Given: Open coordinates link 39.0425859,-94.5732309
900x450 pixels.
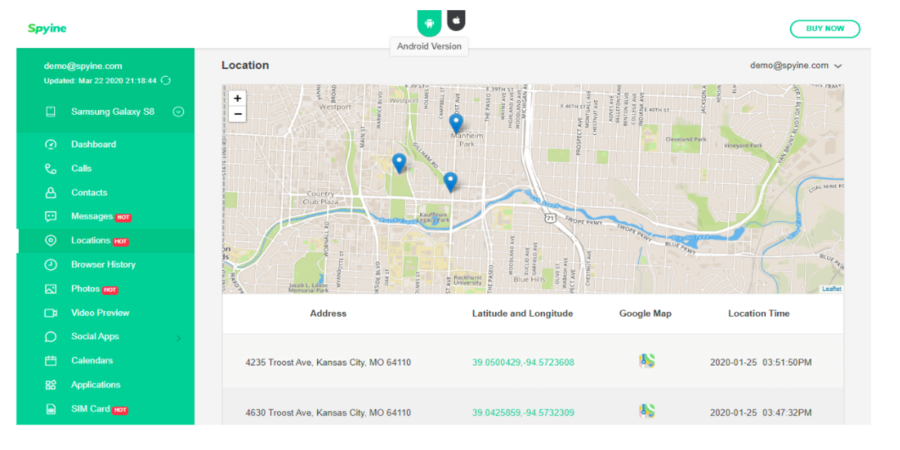Looking at the screenshot, I should 523,413.
